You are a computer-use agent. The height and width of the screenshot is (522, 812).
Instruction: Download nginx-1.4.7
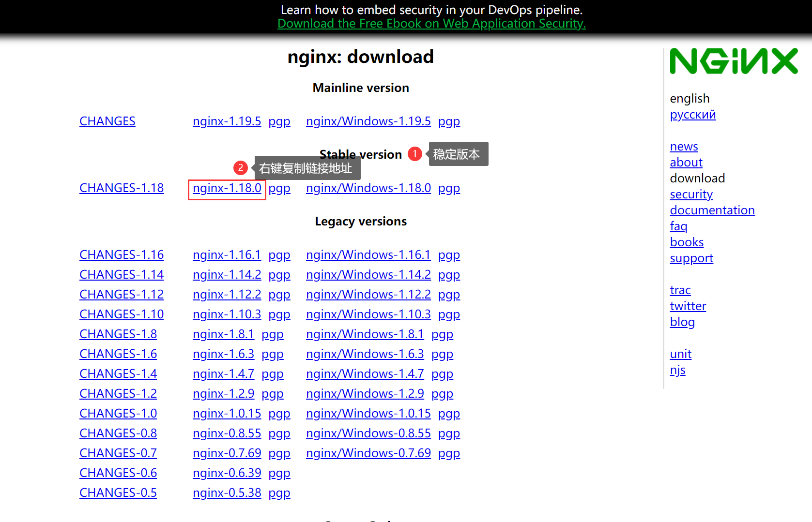coord(223,373)
